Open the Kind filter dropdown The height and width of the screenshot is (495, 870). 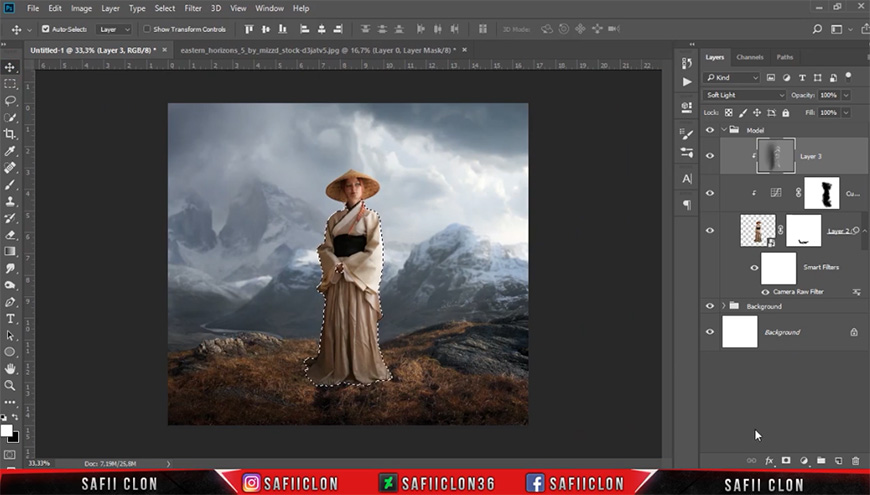pos(731,78)
